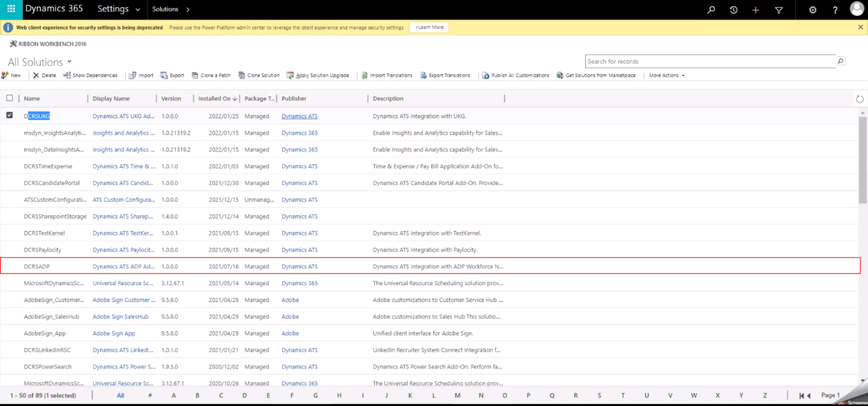
Task: Click the quick create plus icon
Action: point(755,9)
